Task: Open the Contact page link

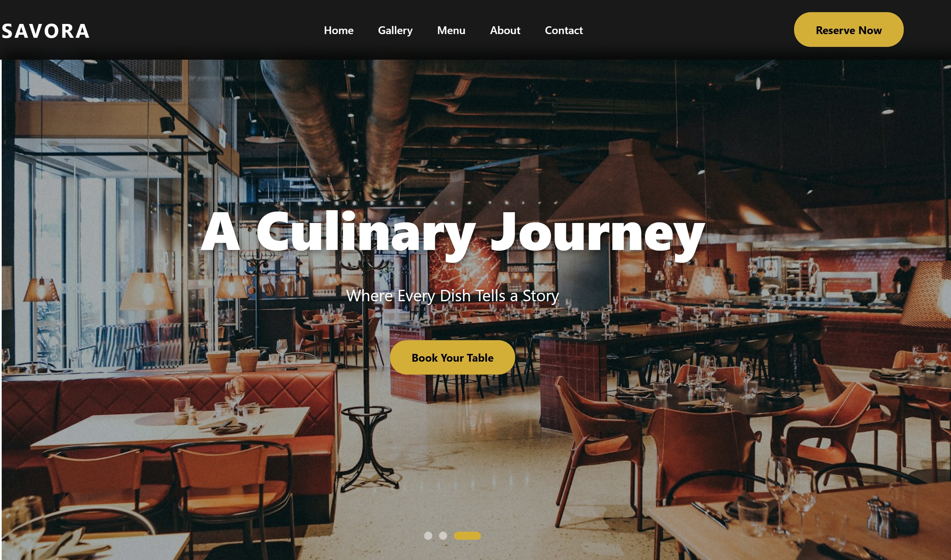Action: click(564, 30)
